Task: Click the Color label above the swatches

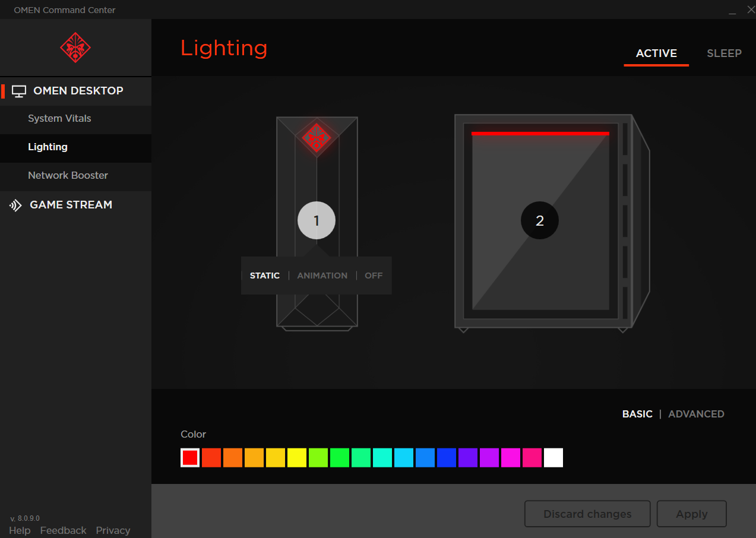Action: [194, 435]
